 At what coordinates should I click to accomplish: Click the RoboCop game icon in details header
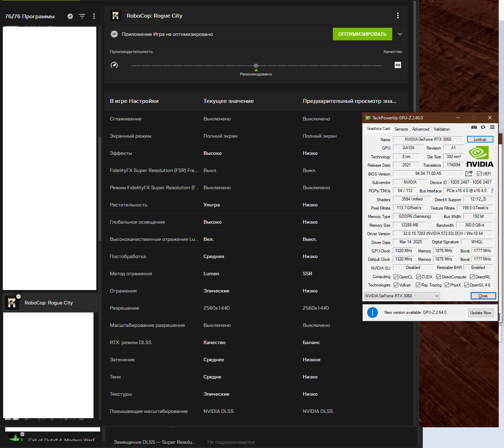116,16
